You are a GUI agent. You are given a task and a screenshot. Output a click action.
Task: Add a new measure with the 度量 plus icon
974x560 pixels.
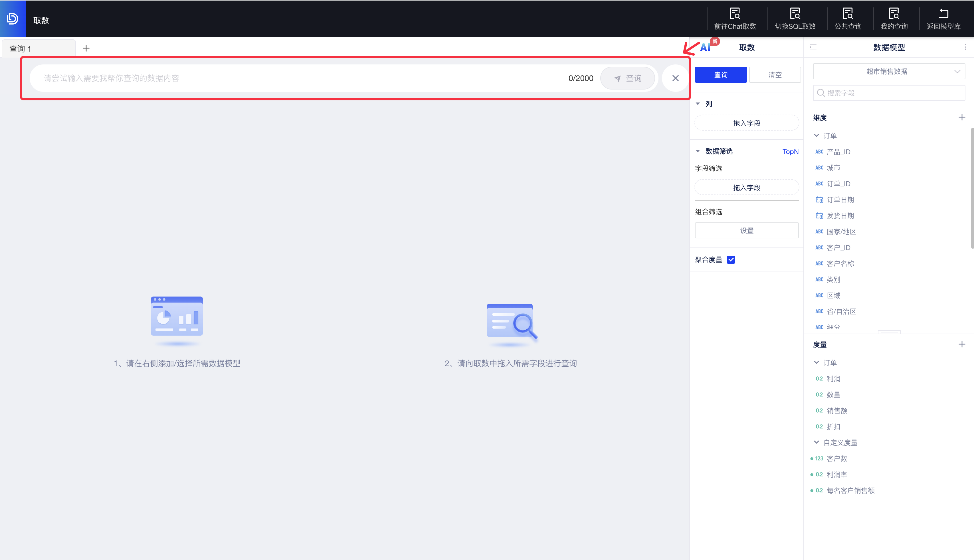pos(961,344)
